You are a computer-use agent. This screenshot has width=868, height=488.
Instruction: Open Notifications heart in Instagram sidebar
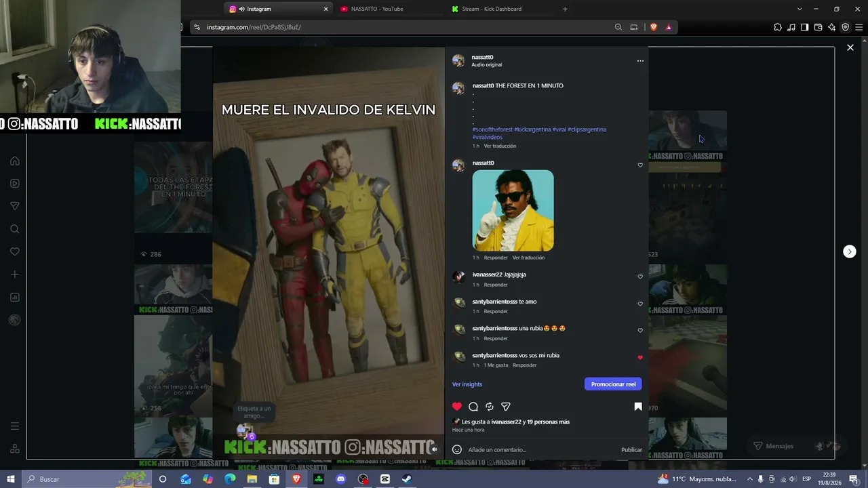point(15,251)
